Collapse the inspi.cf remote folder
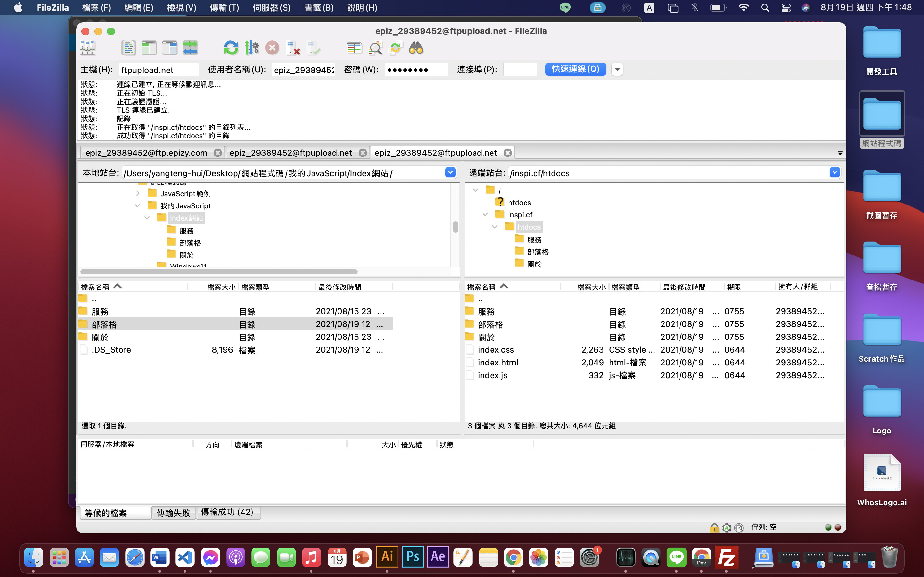 pyautogui.click(x=485, y=214)
